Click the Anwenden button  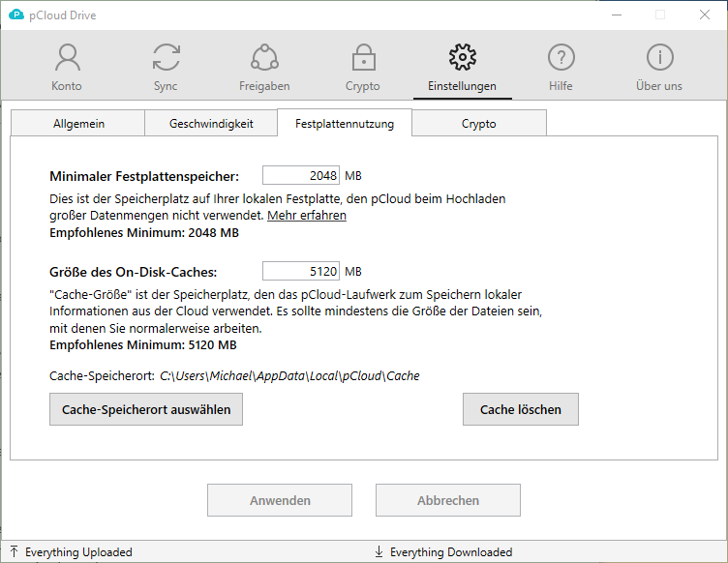280,500
